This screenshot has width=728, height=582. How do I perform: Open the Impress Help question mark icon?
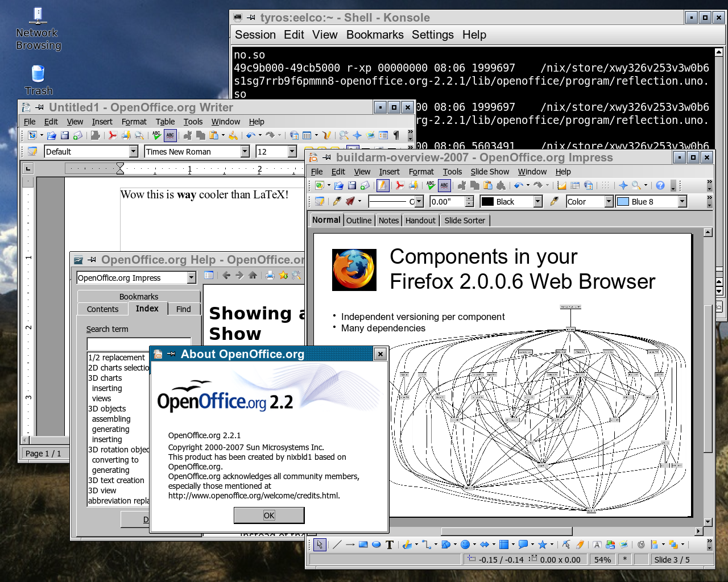click(x=660, y=185)
